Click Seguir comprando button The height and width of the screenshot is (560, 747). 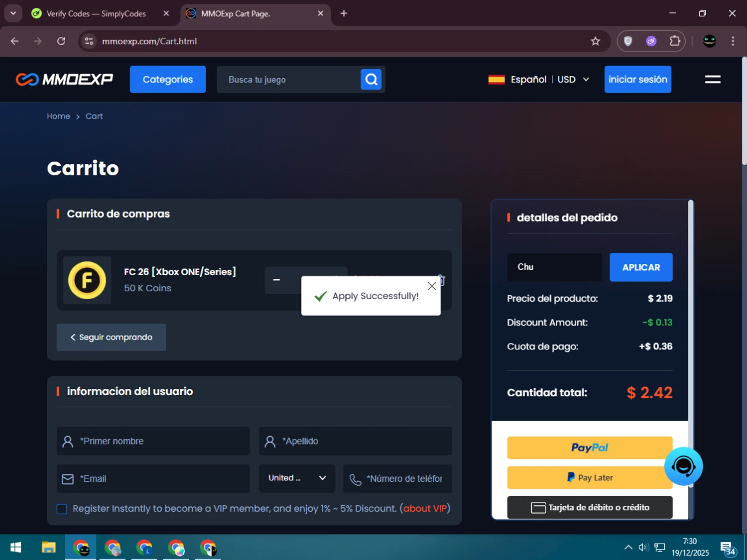click(x=112, y=337)
